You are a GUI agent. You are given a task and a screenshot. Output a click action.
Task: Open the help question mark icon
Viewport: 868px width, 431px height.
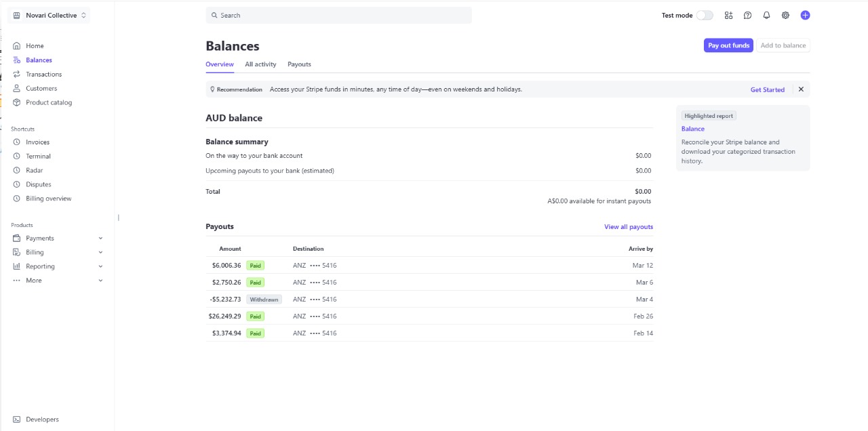747,15
